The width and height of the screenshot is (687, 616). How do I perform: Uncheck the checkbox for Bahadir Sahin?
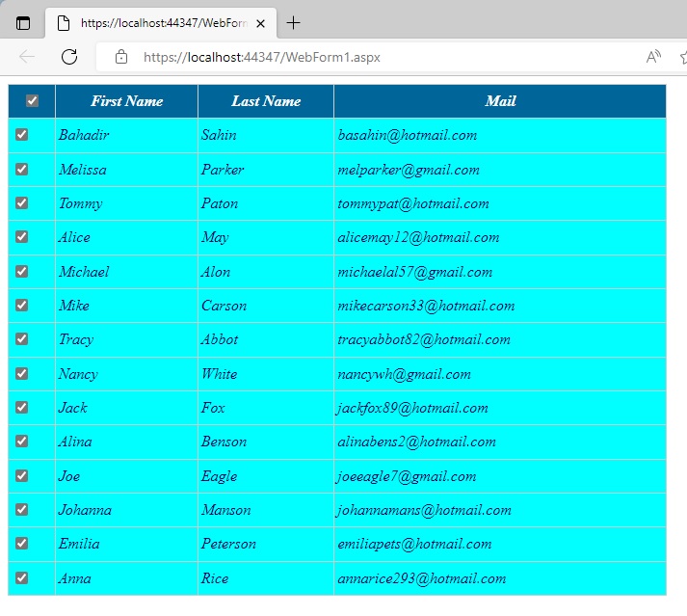pos(21,134)
